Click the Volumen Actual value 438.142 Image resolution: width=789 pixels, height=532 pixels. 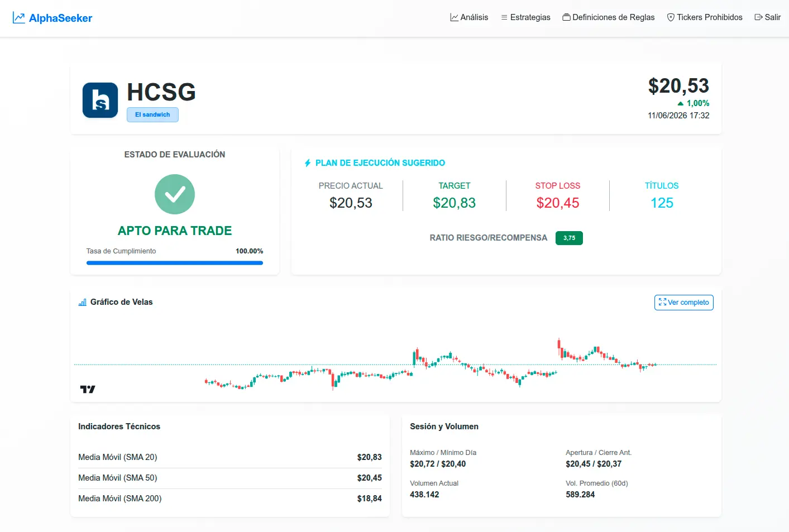tap(424, 495)
